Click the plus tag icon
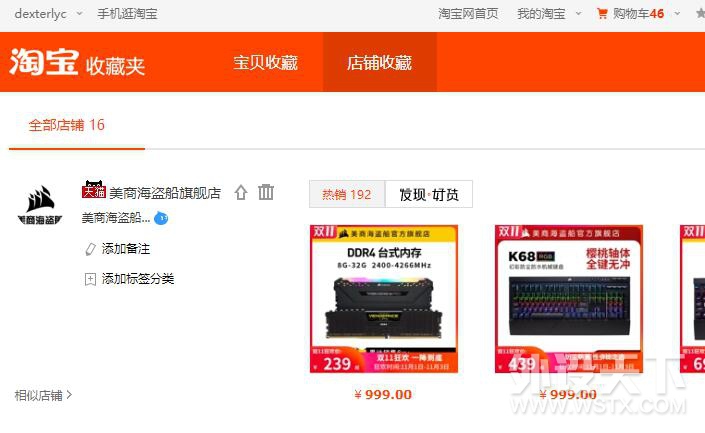 pos(90,279)
